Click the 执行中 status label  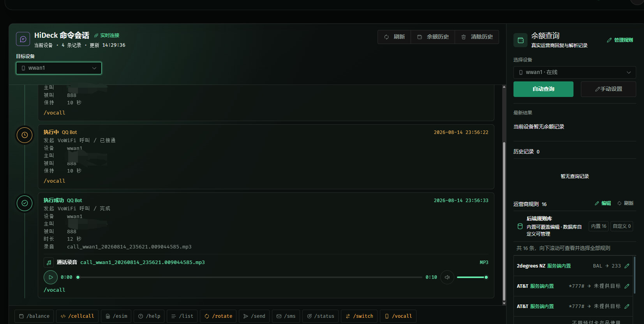coord(51,132)
